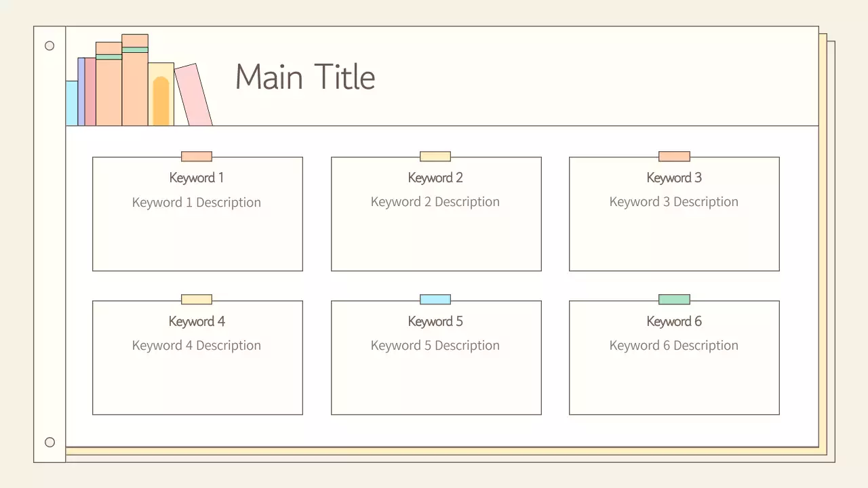Viewport: 868px width, 488px height.
Task: Select the yellow tape above Keyword 4
Action: click(197, 300)
